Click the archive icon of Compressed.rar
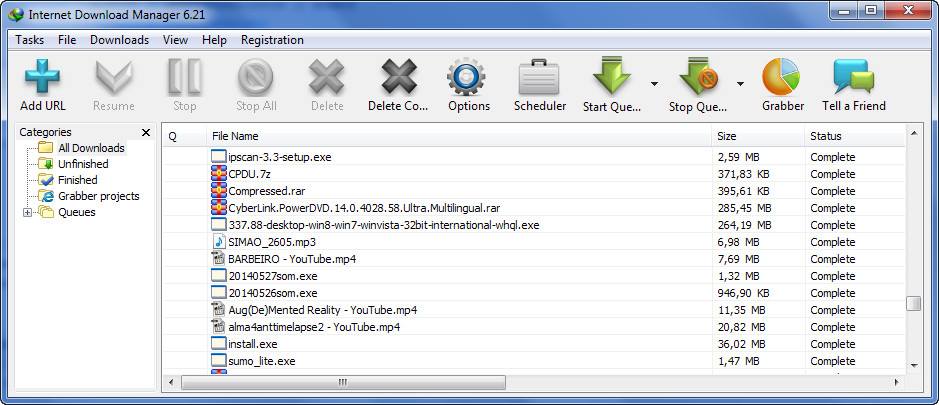Viewport: 939px width, 405px height. [x=219, y=191]
